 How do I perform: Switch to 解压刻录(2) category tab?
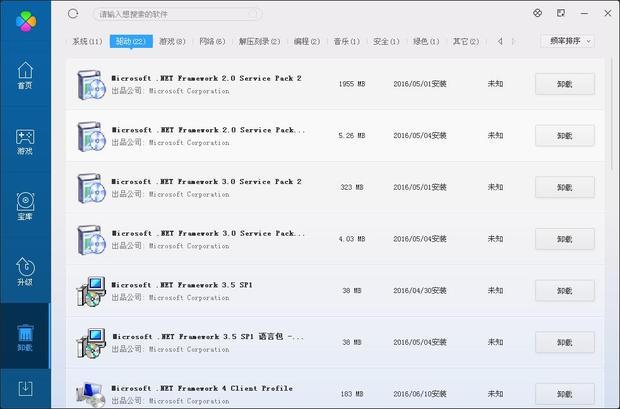point(259,41)
